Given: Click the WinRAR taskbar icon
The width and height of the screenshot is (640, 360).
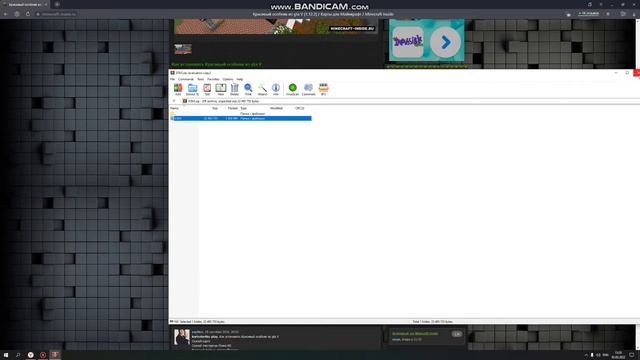Looking at the screenshot, I should [x=55, y=355].
